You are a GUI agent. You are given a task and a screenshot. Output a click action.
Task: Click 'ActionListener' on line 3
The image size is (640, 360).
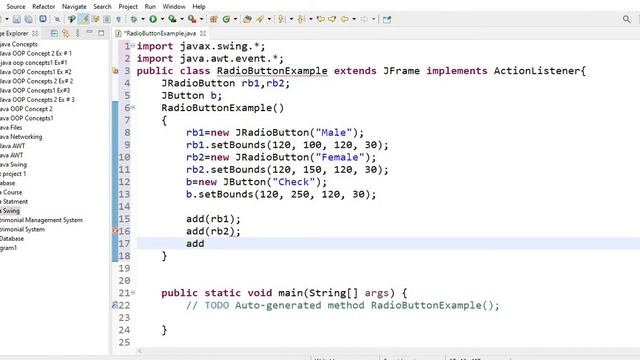(536, 71)
